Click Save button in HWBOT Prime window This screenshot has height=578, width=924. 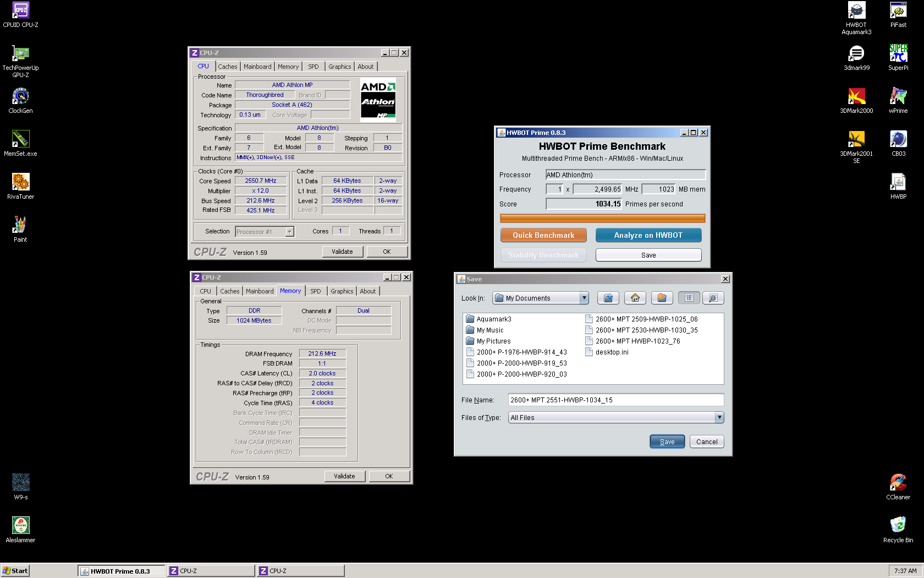[x=648, y=255]
